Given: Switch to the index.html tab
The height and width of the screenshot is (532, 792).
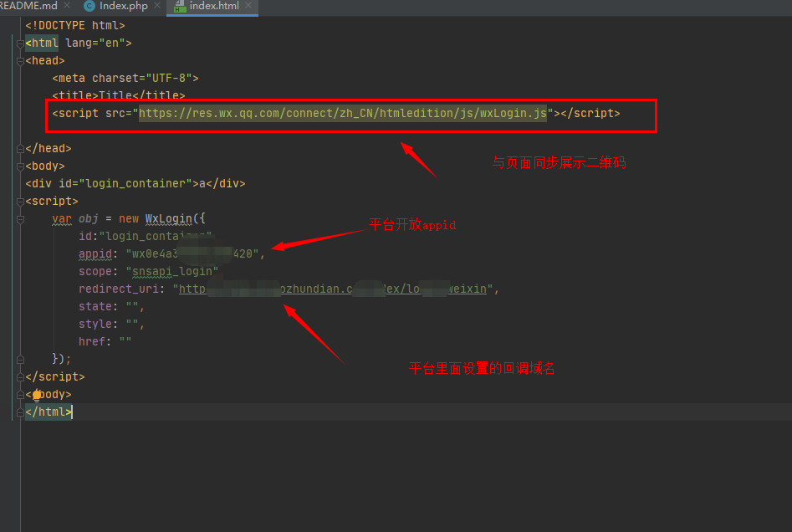Looking at the screenshot, I should [x=214, y=6].
